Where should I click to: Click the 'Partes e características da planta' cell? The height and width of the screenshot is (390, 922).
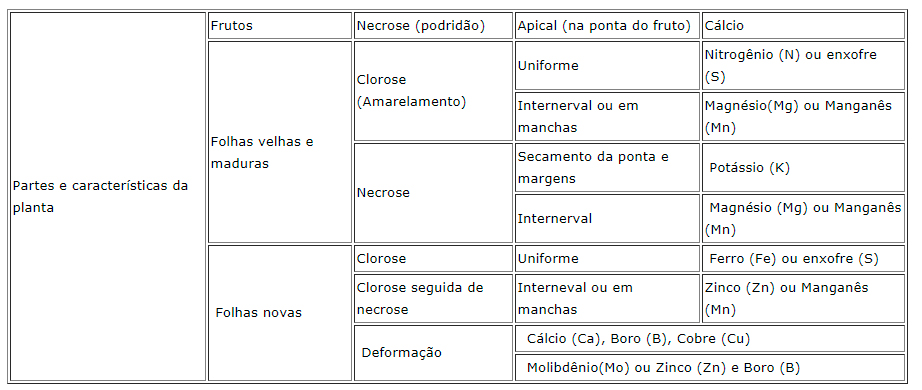point(108,196)
